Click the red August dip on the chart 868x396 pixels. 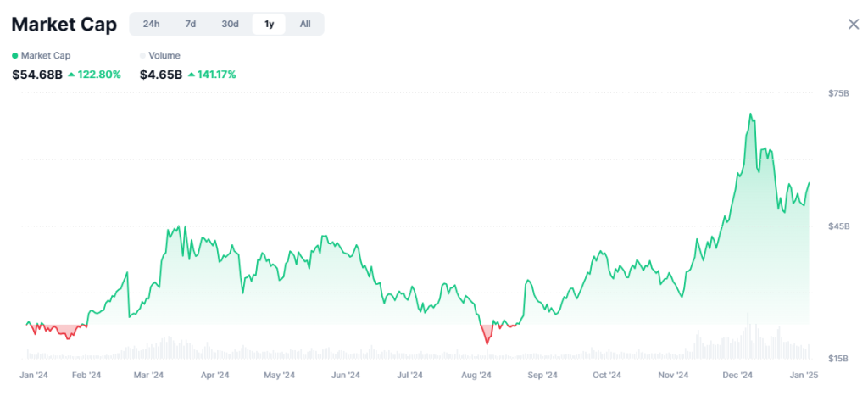pos(487,343)
